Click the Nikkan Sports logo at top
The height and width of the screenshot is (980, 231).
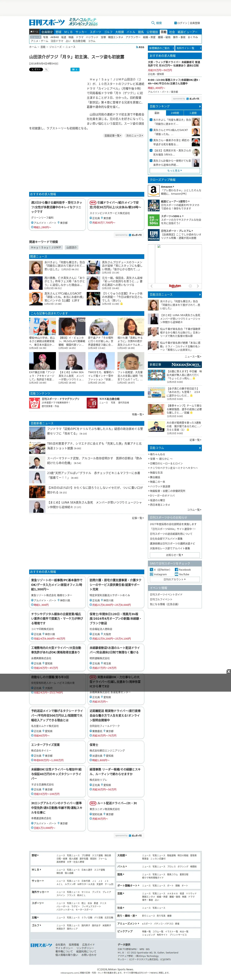pyautogui.click(x=47, y=22)
